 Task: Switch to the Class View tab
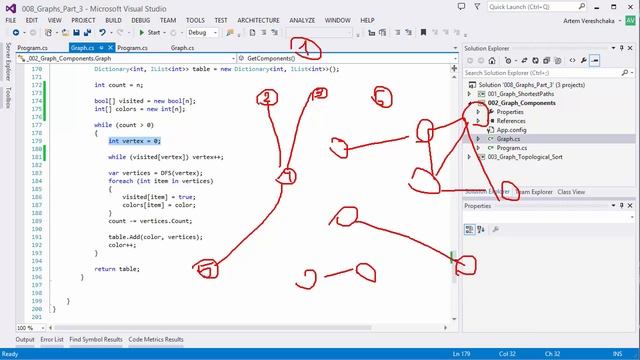(x=571, y=192)
